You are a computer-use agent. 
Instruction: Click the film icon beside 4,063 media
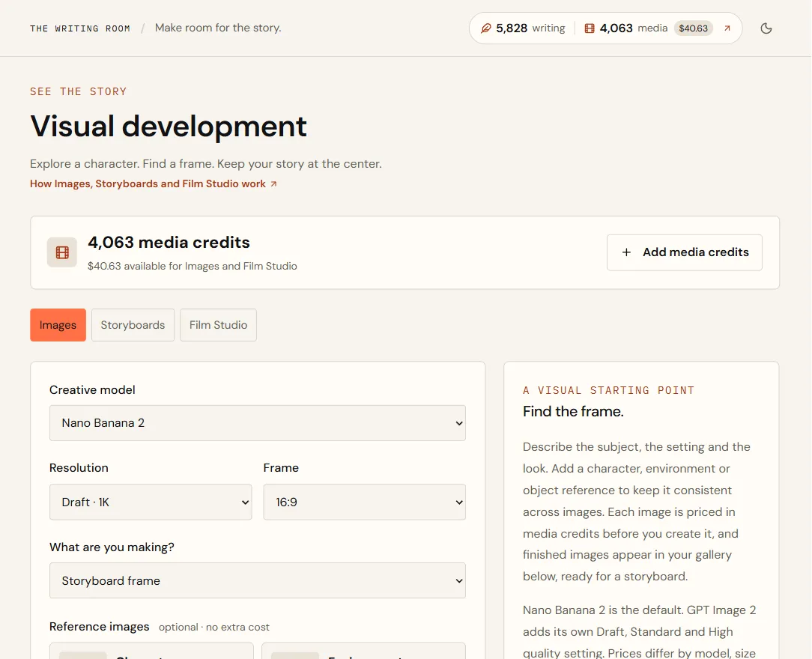click(x=590, y=28)
